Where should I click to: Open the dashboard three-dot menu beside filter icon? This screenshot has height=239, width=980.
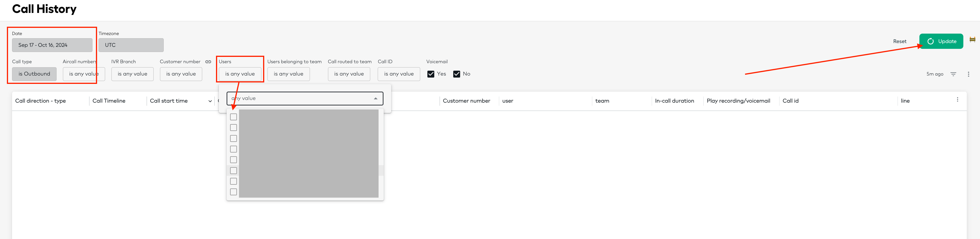pyautogui.click(x=968, y=74)
